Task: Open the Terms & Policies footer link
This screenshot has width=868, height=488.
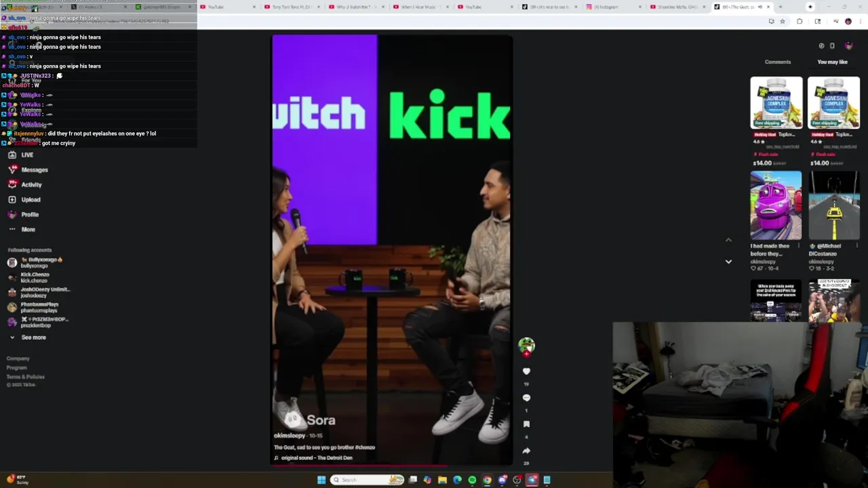Action: pyautogui.click(x=26, y=376)
